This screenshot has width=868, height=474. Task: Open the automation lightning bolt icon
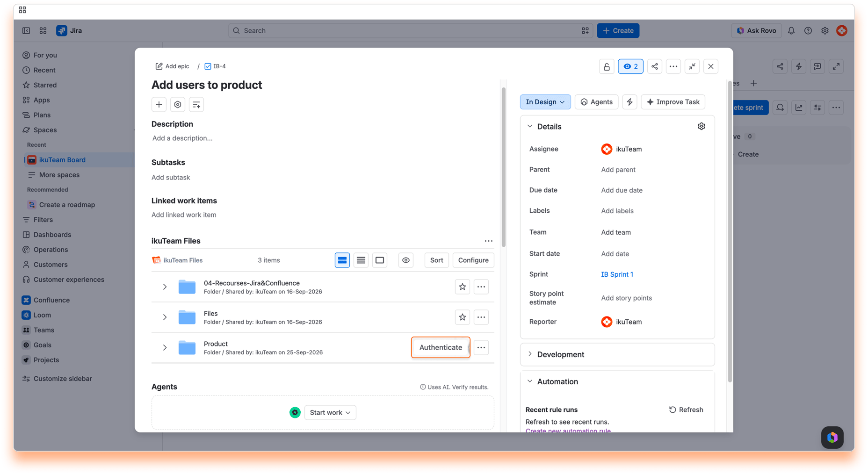coord(630,102)
